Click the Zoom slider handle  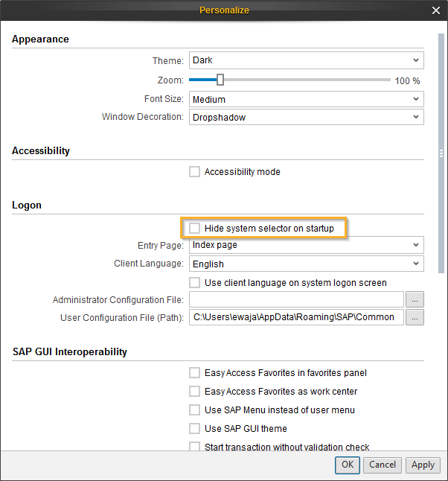point(220,80)
